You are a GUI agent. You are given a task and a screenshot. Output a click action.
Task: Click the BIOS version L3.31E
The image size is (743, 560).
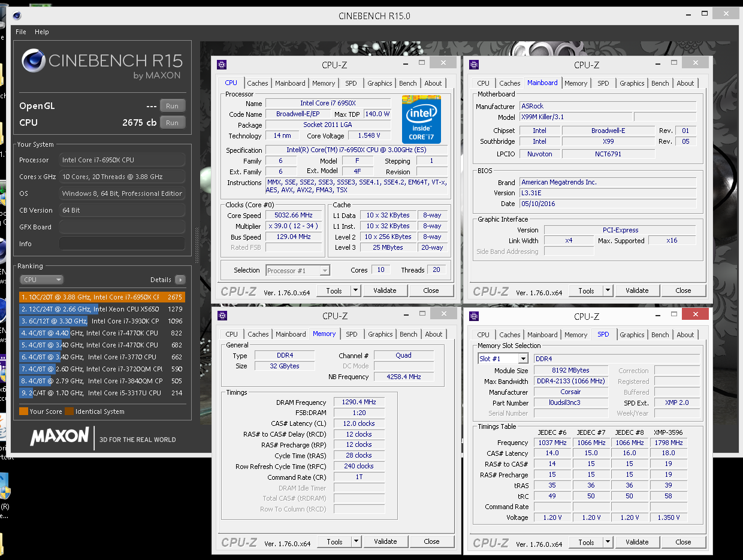click(608, 193)
